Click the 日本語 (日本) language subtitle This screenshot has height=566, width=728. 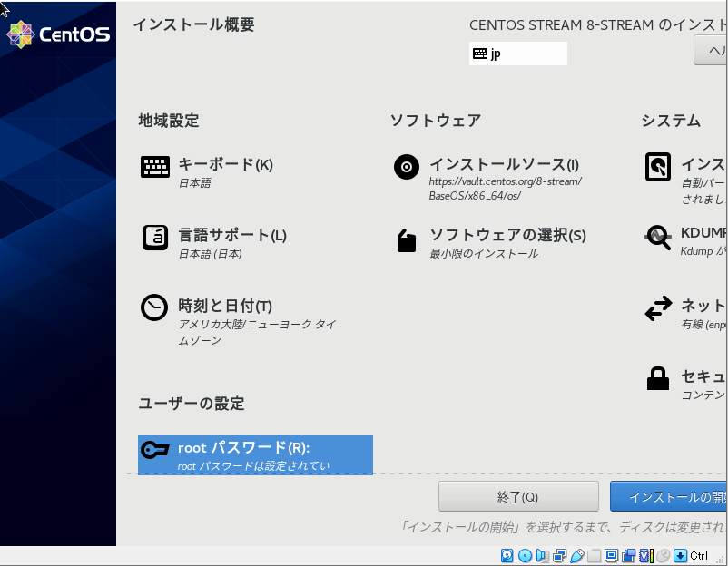pos(211,254)
